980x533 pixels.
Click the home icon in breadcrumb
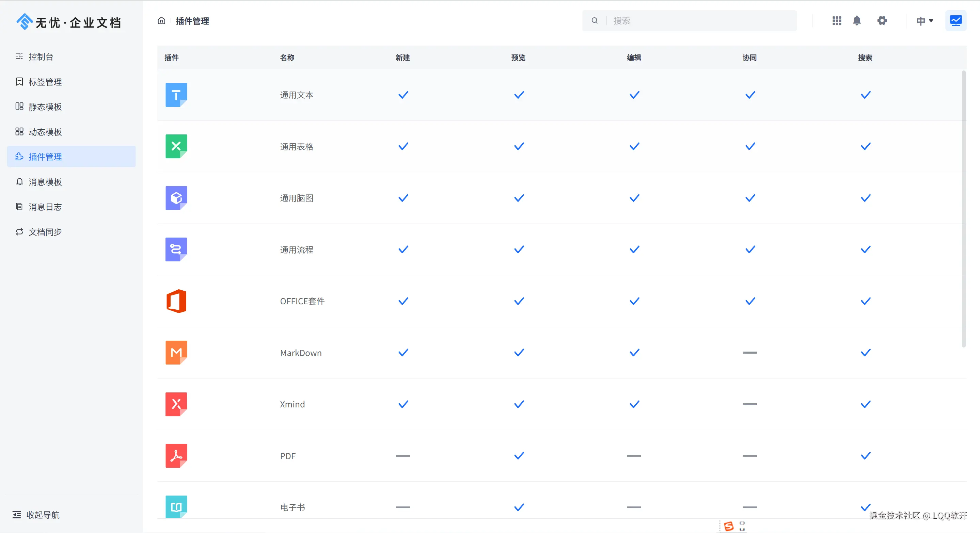161,20
